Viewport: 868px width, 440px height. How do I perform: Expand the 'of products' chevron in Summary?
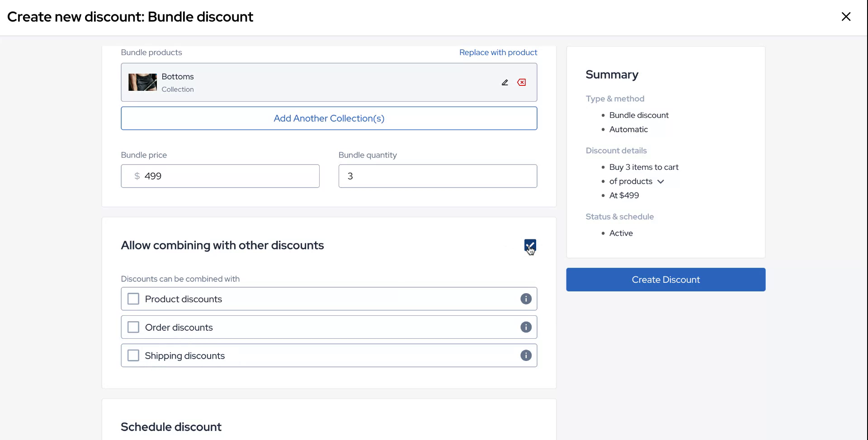click(660, 182)
